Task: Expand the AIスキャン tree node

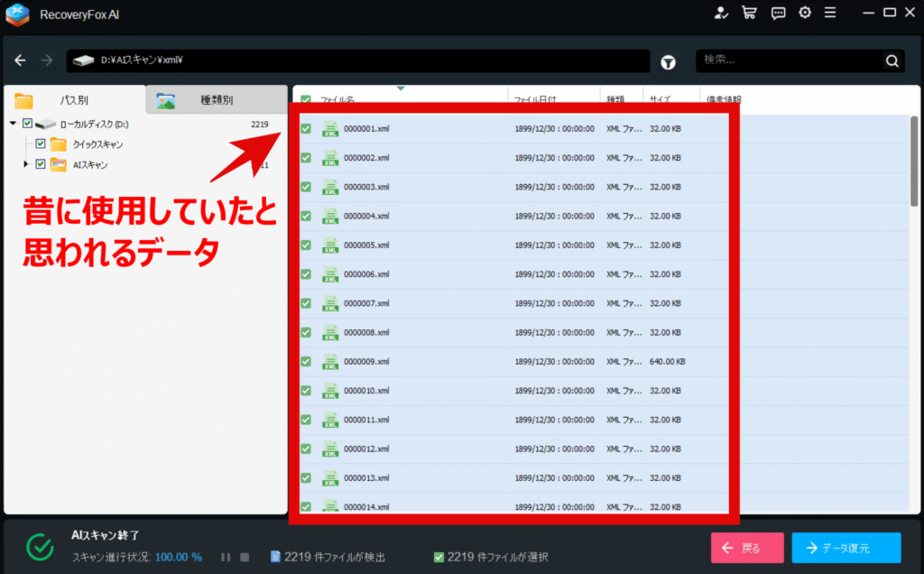Action: (x=26, y=164)
